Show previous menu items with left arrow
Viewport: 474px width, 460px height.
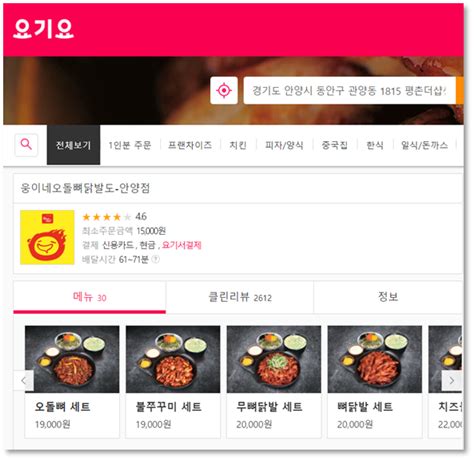pos(24,380)
